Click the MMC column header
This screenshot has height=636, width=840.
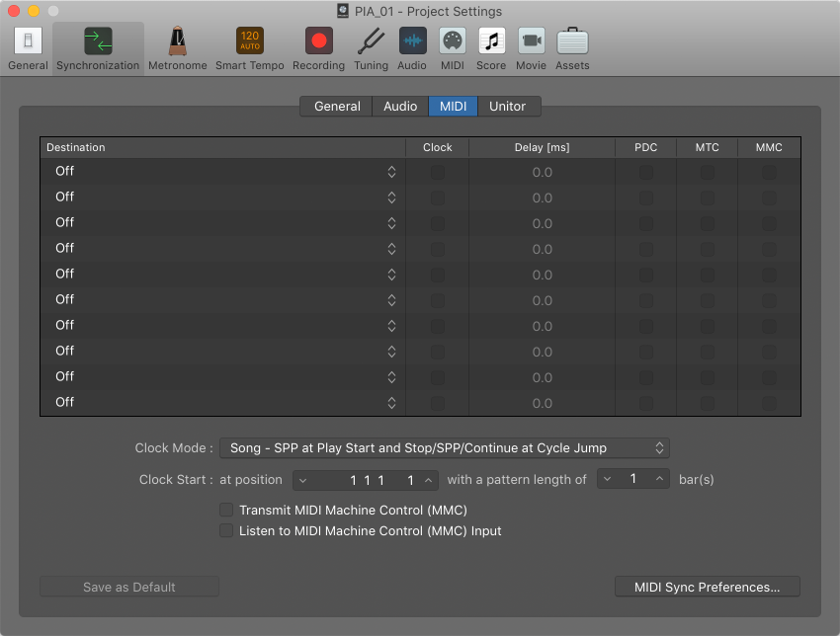[769, 147]
